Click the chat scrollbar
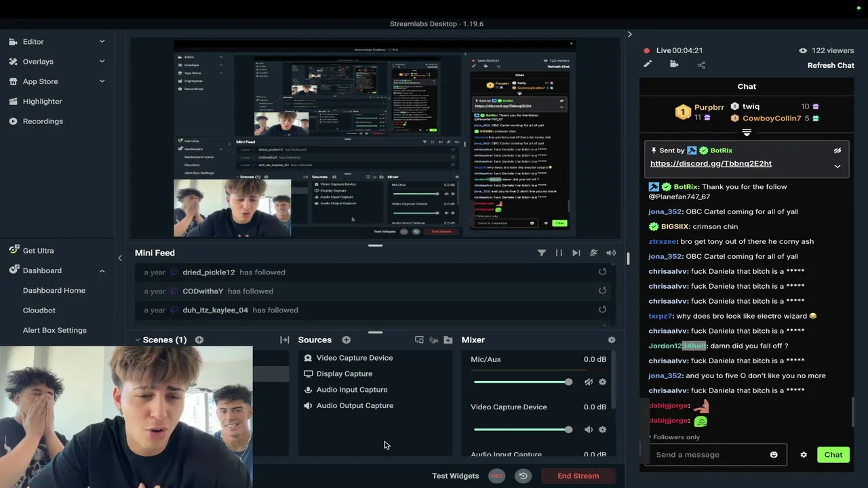This screenshot has height=488, width=868. point(854,413)
